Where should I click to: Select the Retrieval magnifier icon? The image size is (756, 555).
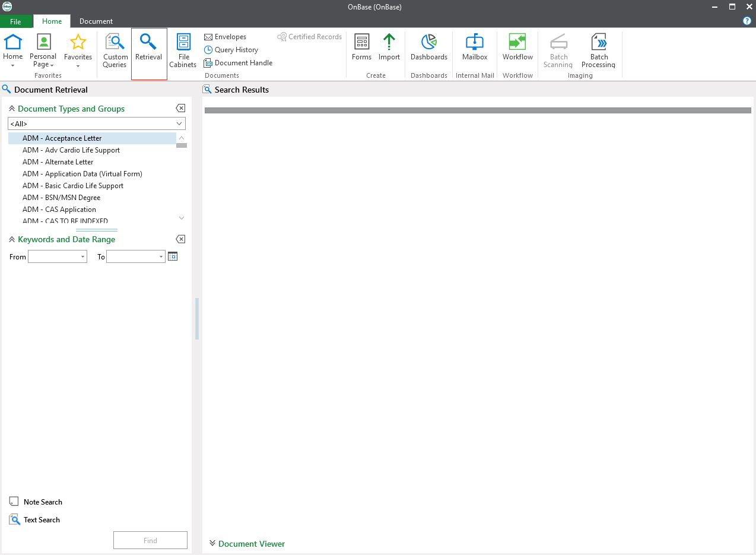pos(148,42)
